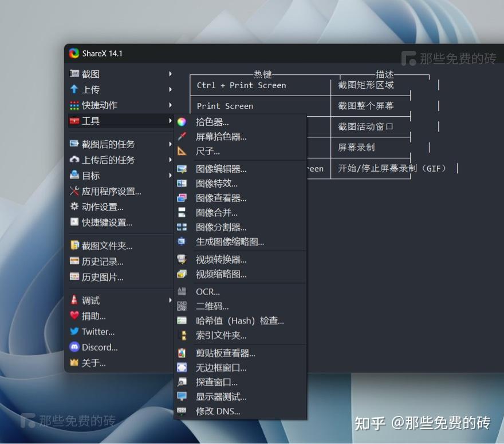Click the 尺子 ruler triangle icon
The image size is (504, 444).
182,151
